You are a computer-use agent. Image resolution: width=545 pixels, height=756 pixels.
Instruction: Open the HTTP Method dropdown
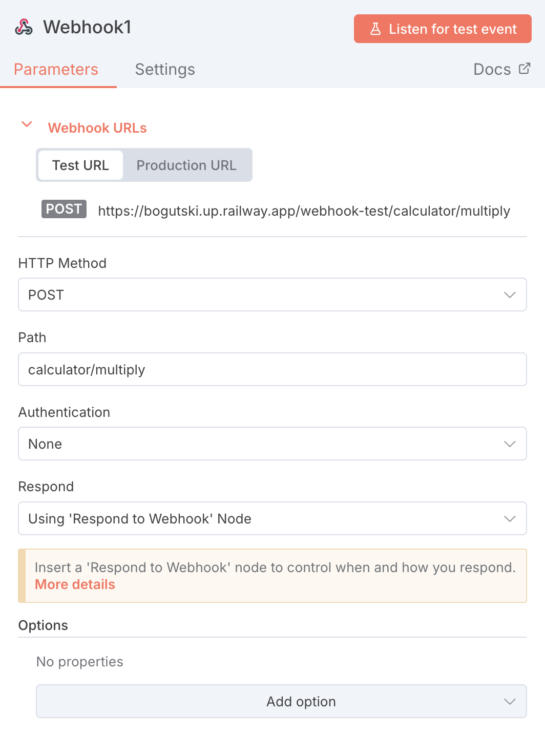(x=272, y=295)
